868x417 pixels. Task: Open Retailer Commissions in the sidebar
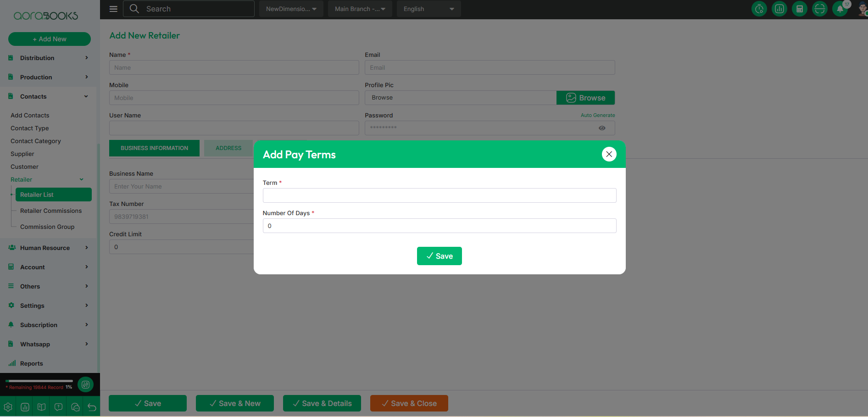coord(51,211)
